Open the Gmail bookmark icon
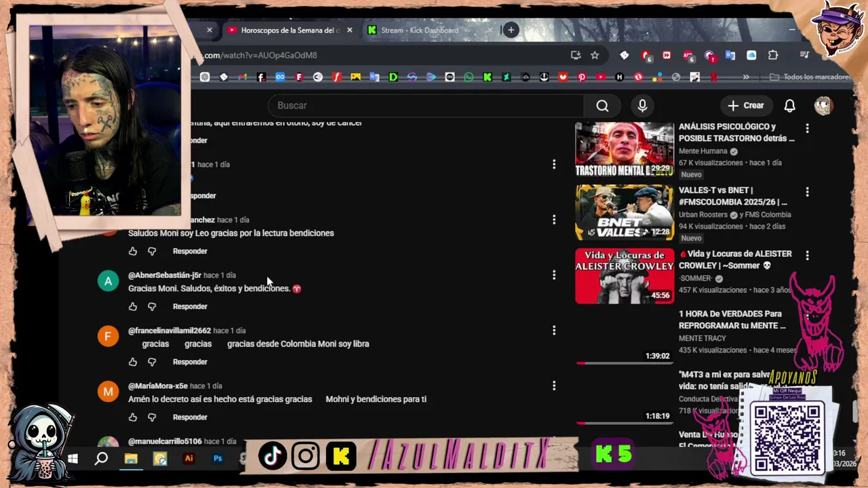Viewport: 868px width, 488px height. [x=243, y=77]
